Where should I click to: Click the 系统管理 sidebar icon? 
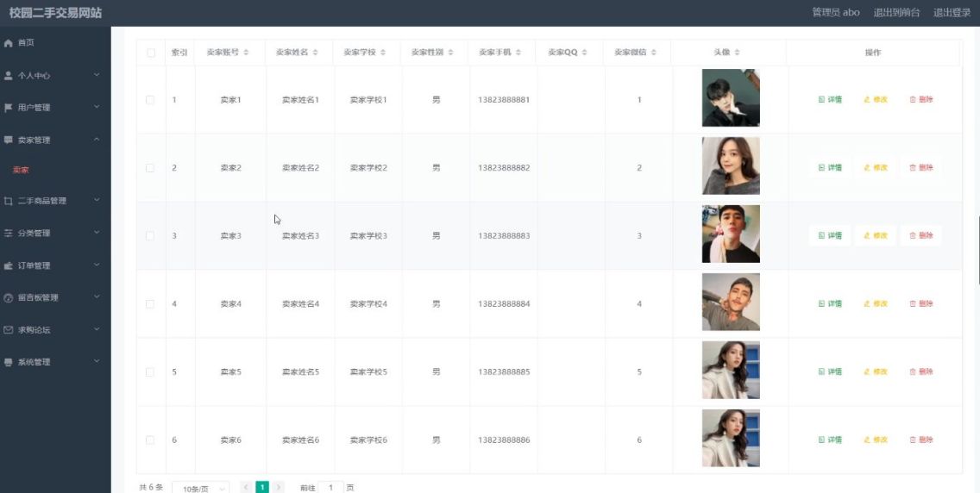tap(8, 362)
